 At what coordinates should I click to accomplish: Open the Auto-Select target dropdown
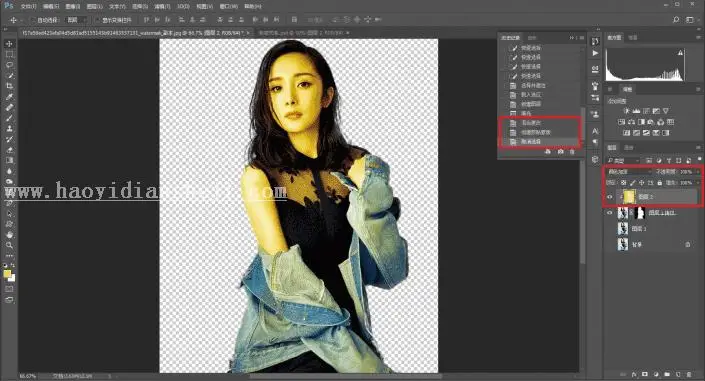[76, 20]
